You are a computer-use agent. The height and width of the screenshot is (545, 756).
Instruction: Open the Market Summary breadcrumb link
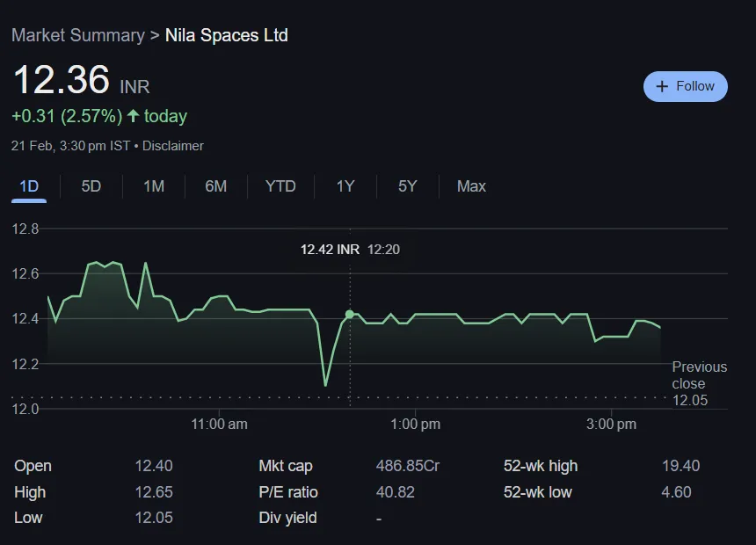[x=78, y=35]
